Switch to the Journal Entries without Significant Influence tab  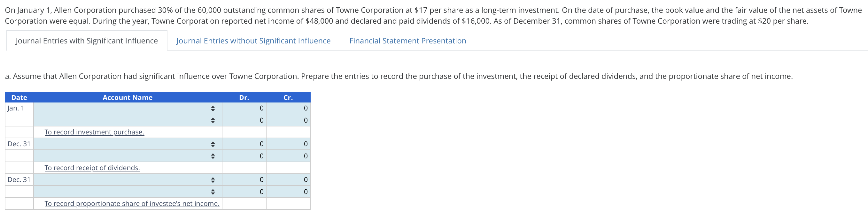(x=253, y=40)
